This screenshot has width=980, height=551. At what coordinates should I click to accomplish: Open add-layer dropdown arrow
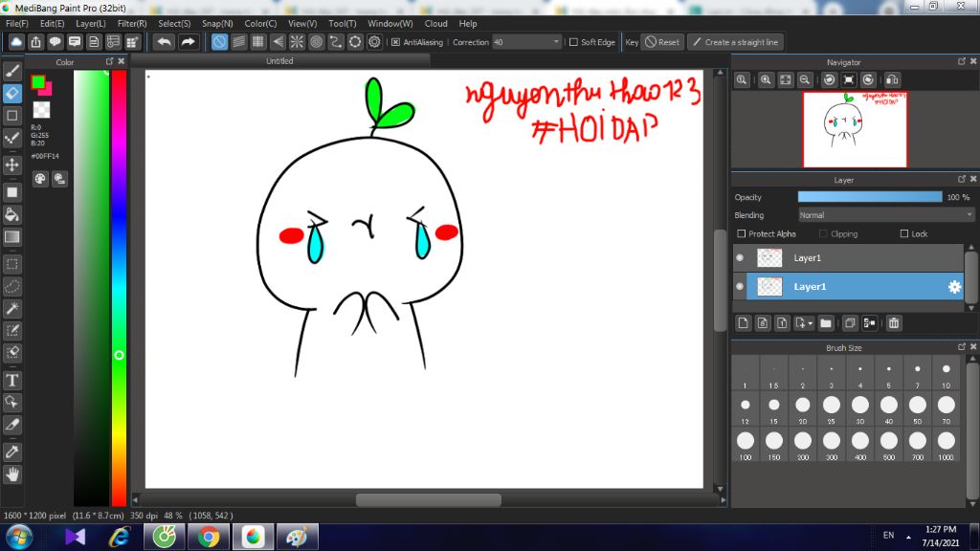[x=810, y=323]
